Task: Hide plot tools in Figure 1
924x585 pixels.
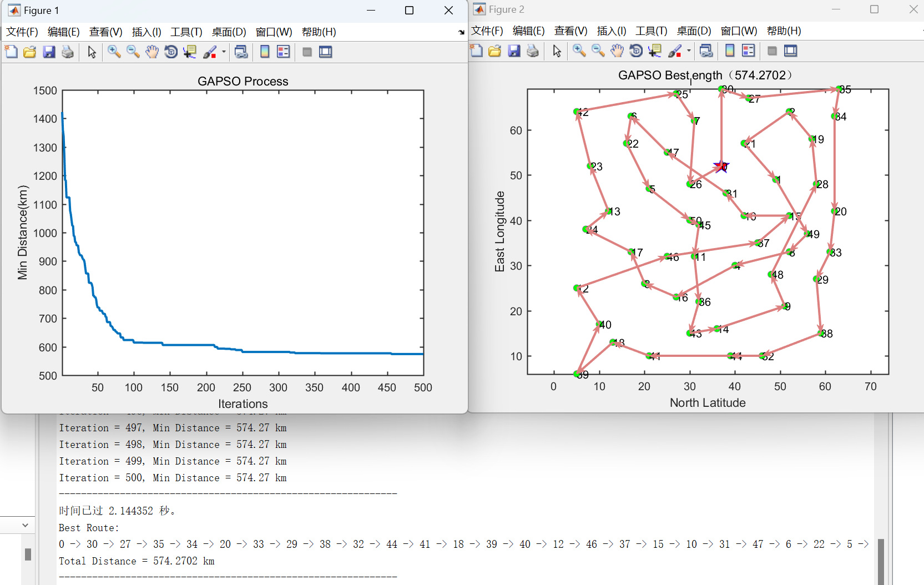Action: click(307, 52)
